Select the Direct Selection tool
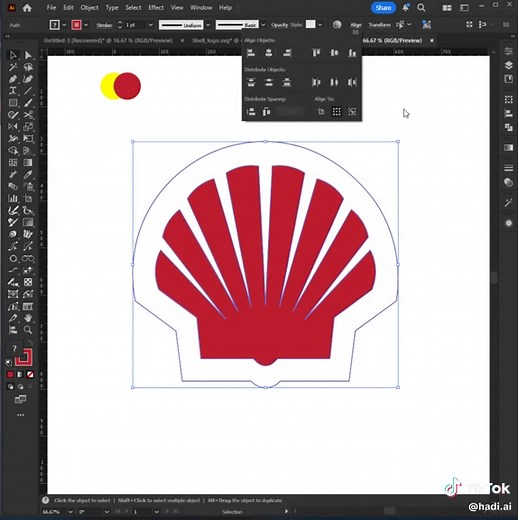The width and height of the screenshot is (518, 520). coord(28,55)
